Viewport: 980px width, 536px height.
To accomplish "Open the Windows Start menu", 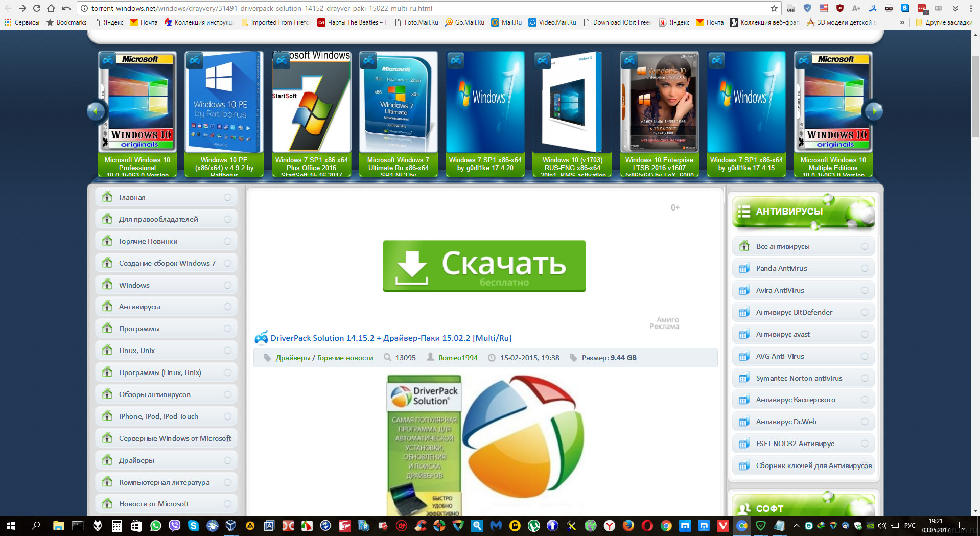I will (x=11, y=526).
